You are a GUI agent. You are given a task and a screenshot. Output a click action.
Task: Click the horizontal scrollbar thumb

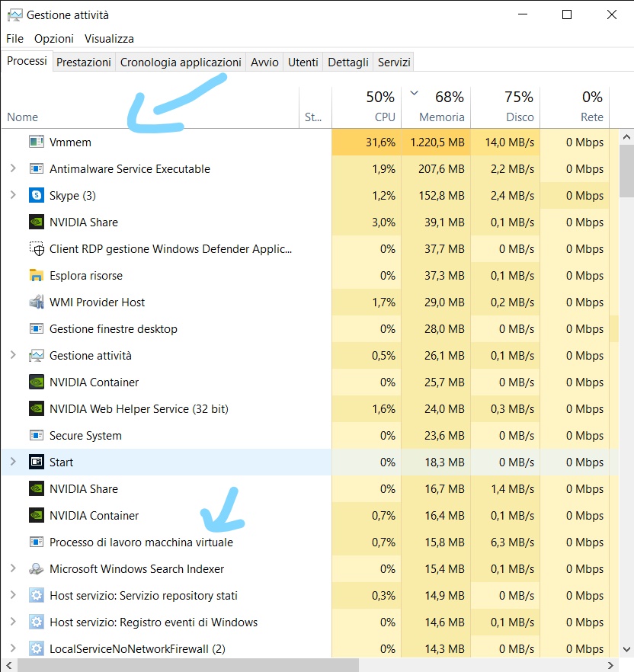point(187,665)
